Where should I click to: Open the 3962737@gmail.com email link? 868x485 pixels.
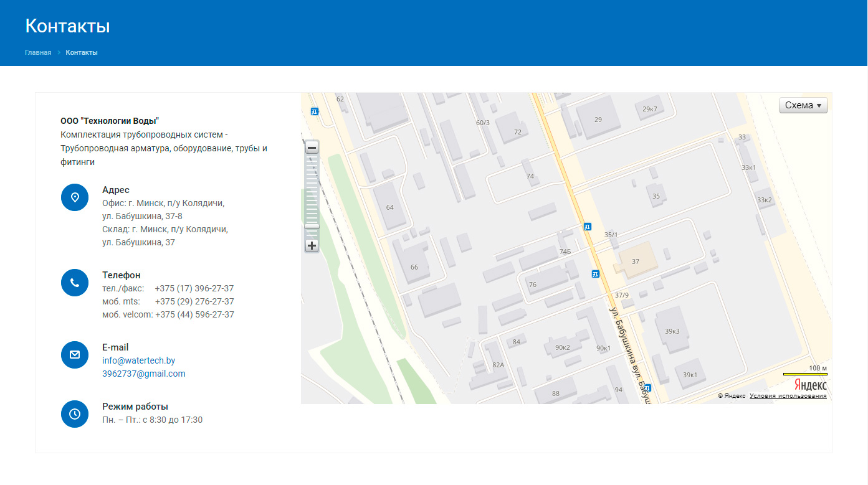pos(143,374)
